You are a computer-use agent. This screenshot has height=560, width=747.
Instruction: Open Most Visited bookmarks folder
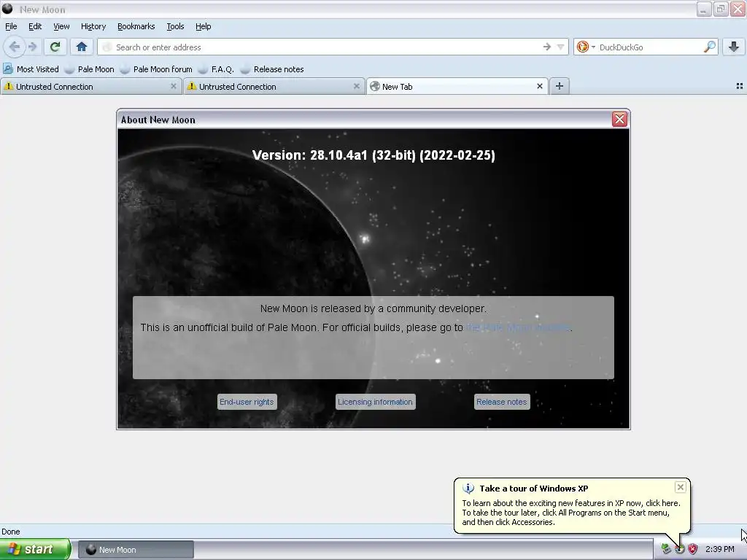coord(31,69)
